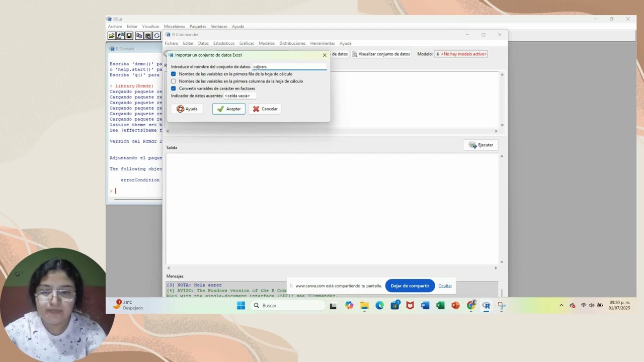This screenshot has height=362, width=644.
Task: Open R Commander Datos menu
Action: click(x=203, y=43)
